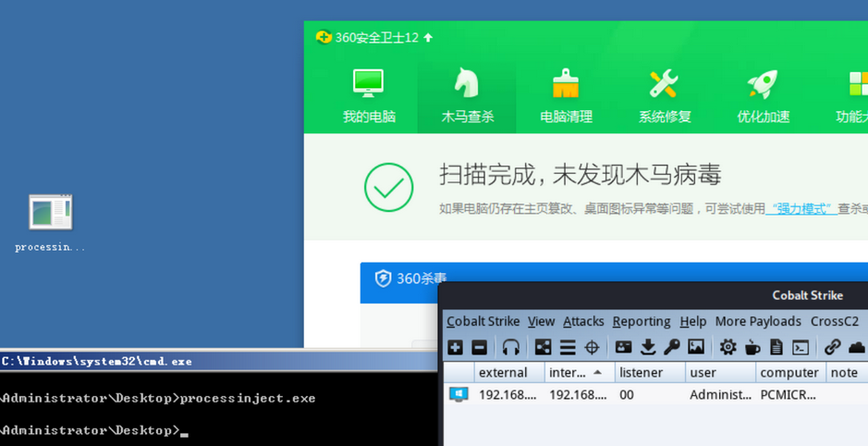Switch to Pivot Graph view icon

click(x=543, y=347)
